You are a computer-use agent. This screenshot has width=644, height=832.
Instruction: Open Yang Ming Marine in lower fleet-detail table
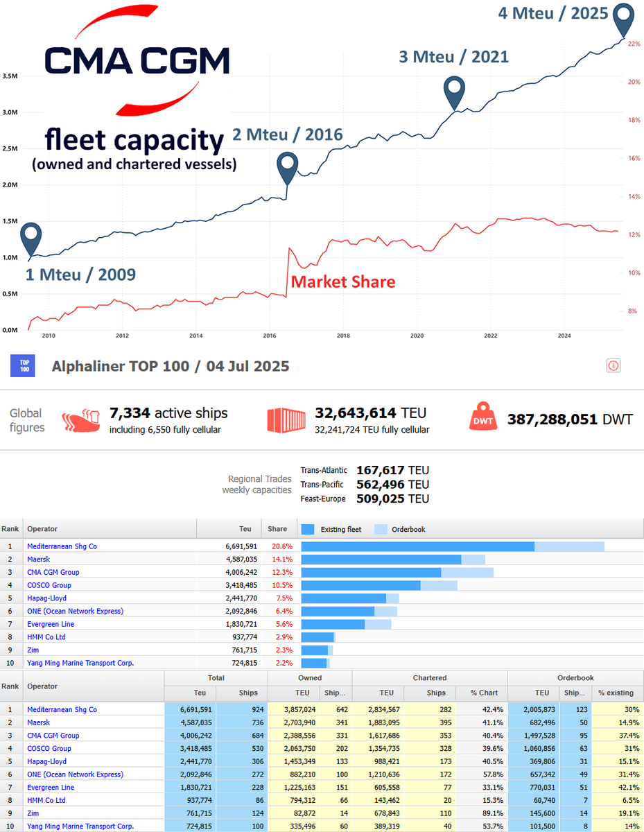80,826
